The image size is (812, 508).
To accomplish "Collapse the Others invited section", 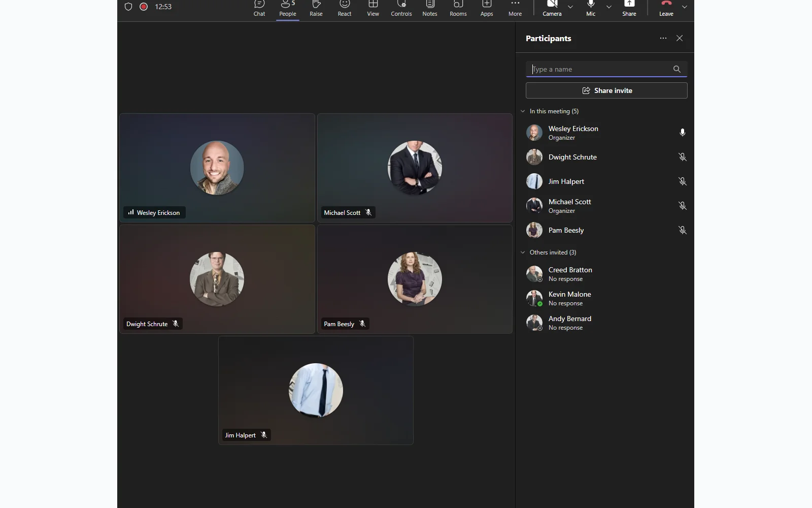I will pos(523,252).
